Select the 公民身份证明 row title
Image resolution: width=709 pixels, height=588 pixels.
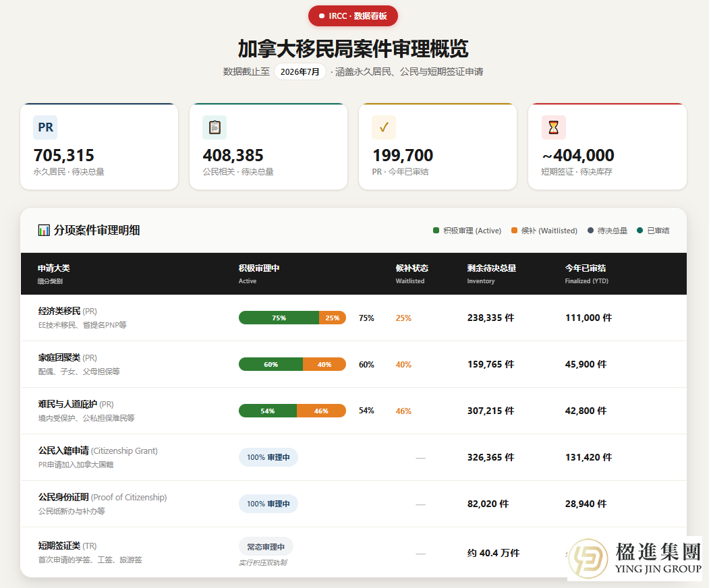pos(102,497)
